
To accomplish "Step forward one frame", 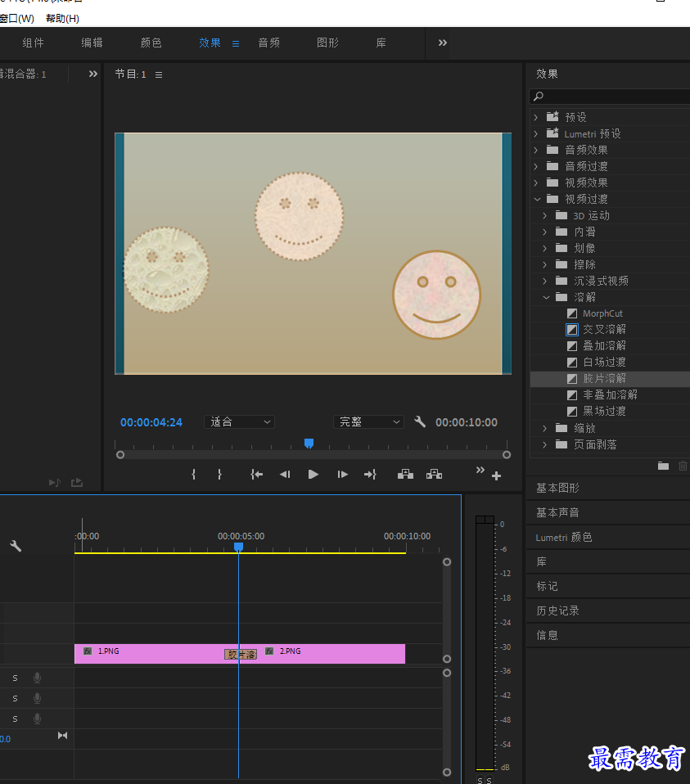I will 342,475.
